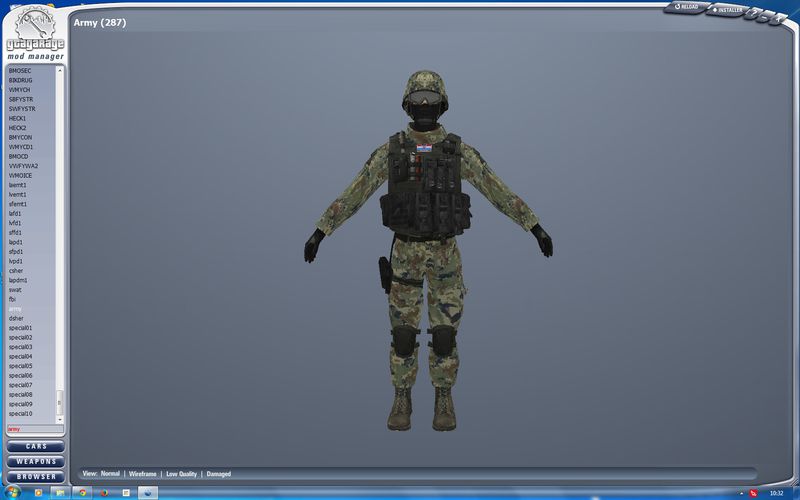Select SWFYSTR in the skin list

(22, 109)
